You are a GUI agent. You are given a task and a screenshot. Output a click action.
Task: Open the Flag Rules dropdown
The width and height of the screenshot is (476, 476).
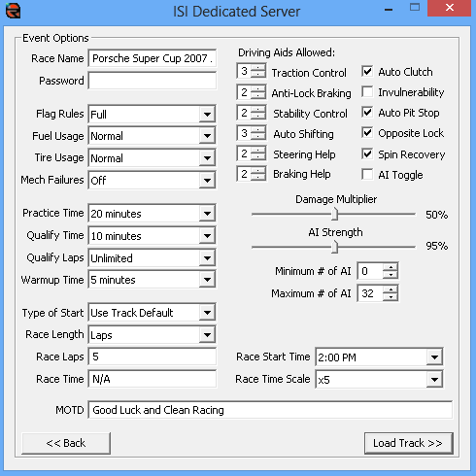click(x=207, y=115)
